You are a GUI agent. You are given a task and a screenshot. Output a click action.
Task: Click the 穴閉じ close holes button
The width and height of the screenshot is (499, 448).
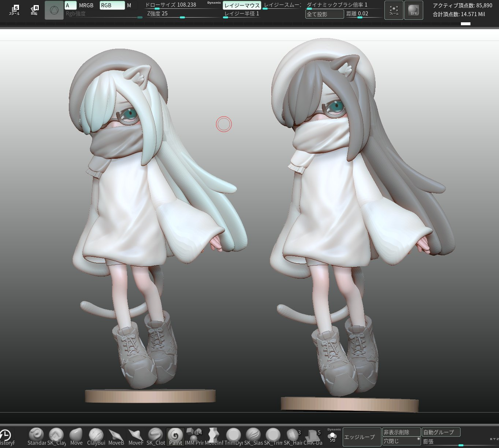pyautogui.click(x=402, y=441)
